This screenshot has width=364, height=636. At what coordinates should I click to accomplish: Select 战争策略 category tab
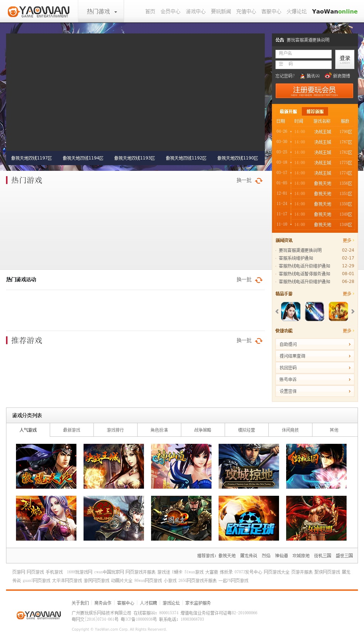[203, 430]
